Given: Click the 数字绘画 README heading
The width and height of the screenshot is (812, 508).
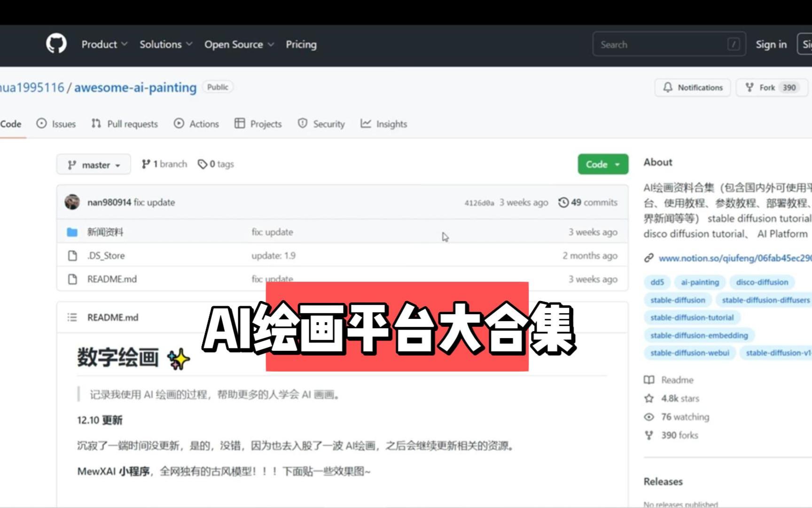Looking at the screenshot, I should [x=118, y=357].
